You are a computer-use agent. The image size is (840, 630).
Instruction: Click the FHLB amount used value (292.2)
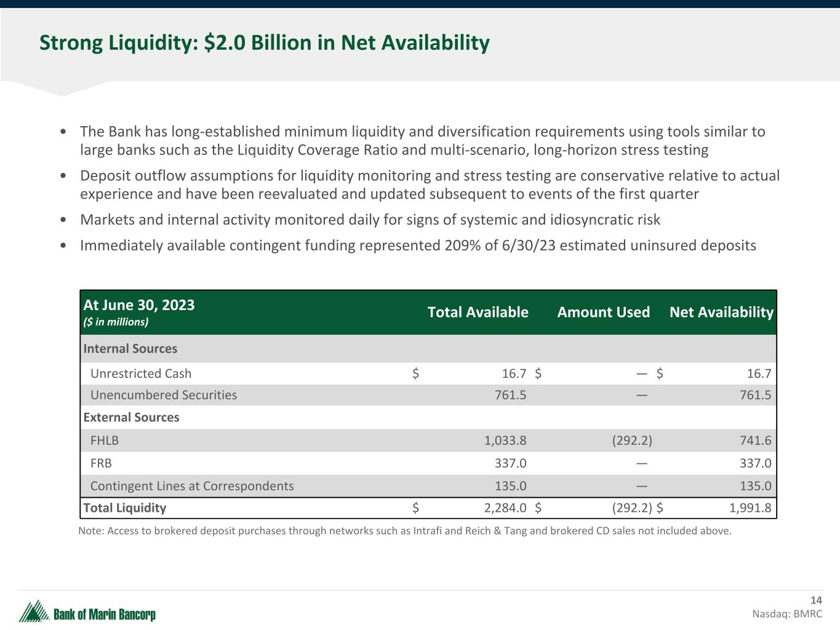pos(632,441)
